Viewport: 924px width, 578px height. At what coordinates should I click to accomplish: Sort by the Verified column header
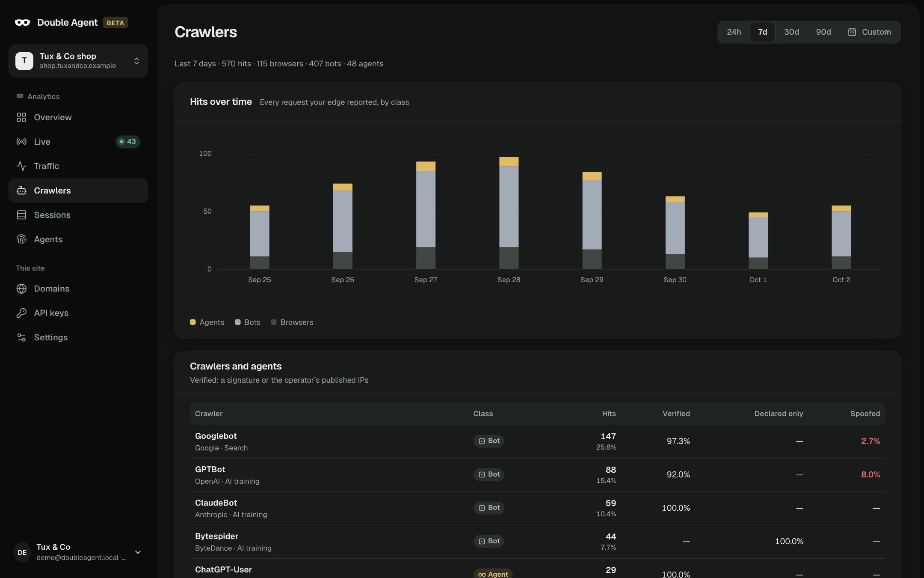[676, 414]
